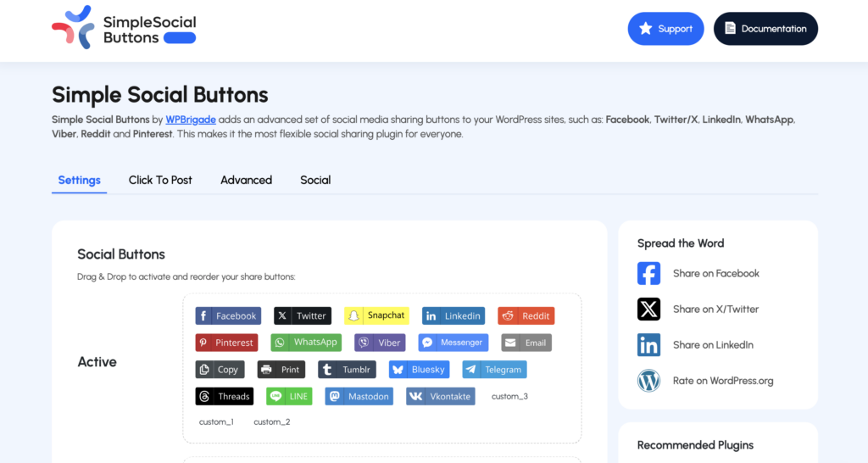The height and width of the screenshot is (463, 868).
Task: Click Share on LinkedIn link
Action: pyautogui.click(x=713, y=345)
